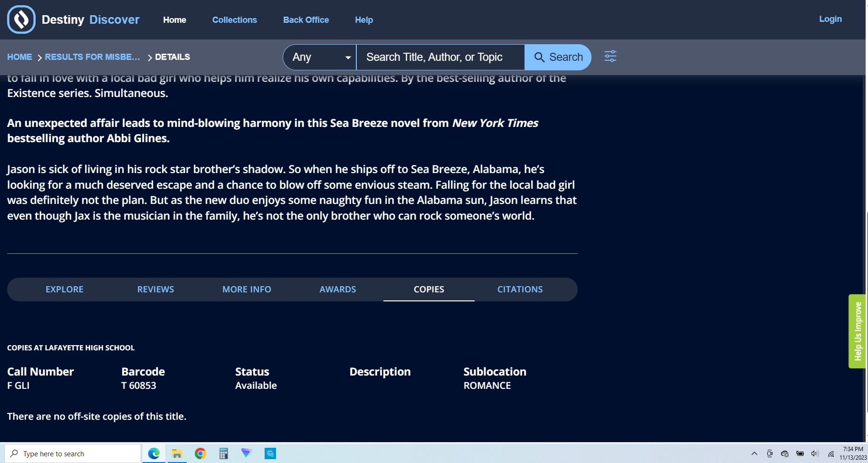Click the OneDrive cloud tray icon
The height and width of the screenshot is (463, 868).
coord(785,453)
